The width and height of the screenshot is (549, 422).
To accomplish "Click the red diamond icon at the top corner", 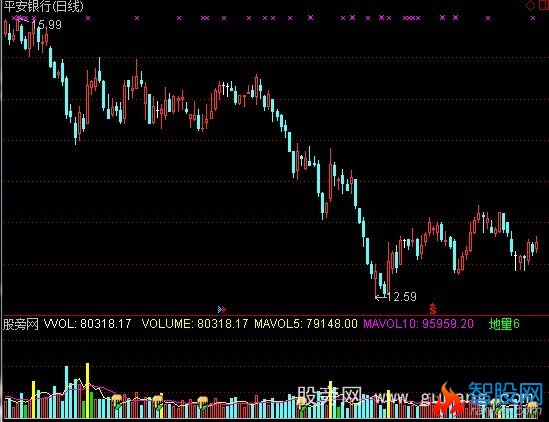I will click(x=530, y=6).
